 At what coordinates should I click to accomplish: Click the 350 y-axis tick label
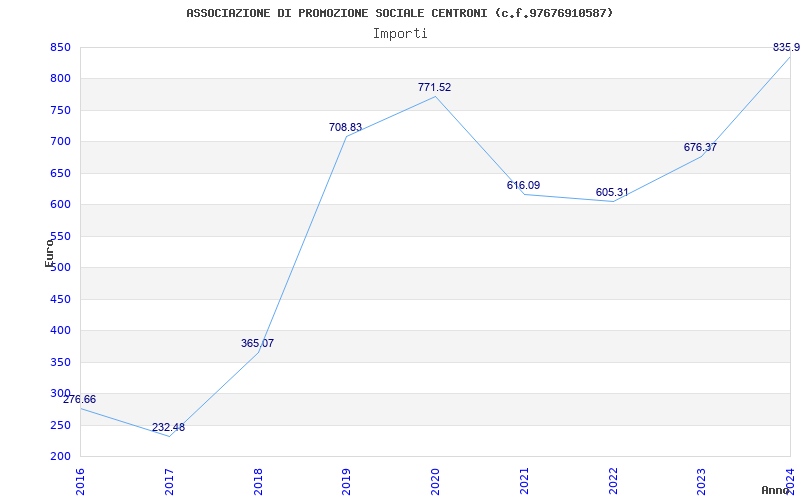[x=60, y=362]
